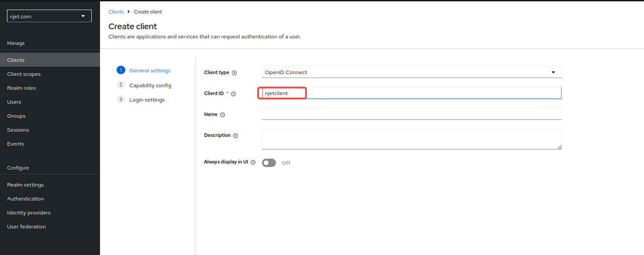Screen dimensions: 644x255
Task: Select General settings wizard step
Action: 149,71
